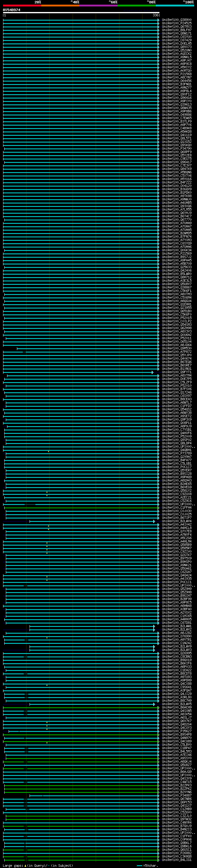Select the UniRef100_O49886 label
The image size is (197, 868).
click(177, 115)
